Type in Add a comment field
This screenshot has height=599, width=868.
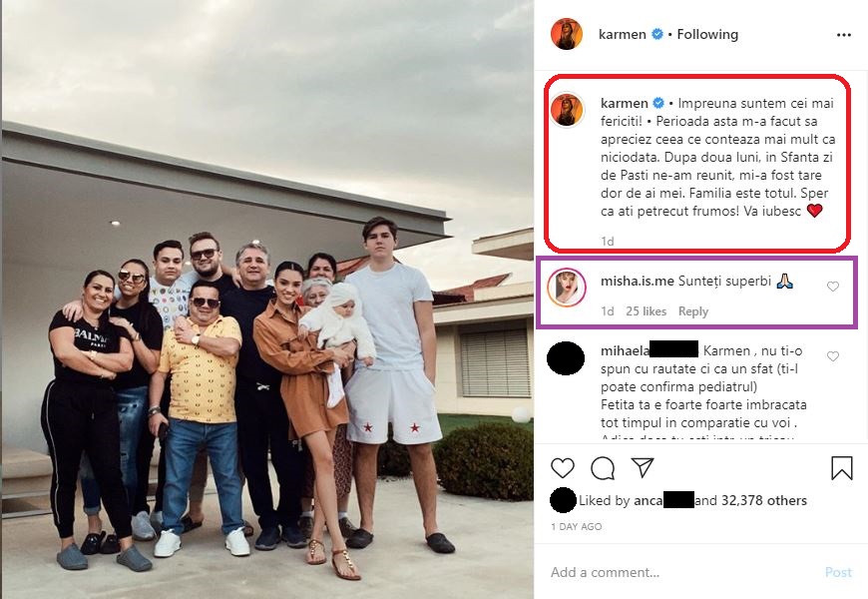pos(678,572)
